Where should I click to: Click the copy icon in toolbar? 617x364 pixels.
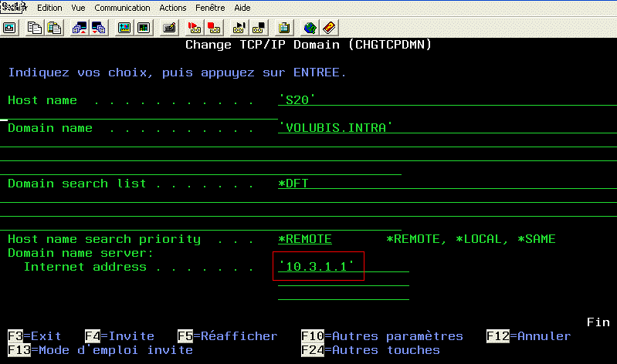35,28
